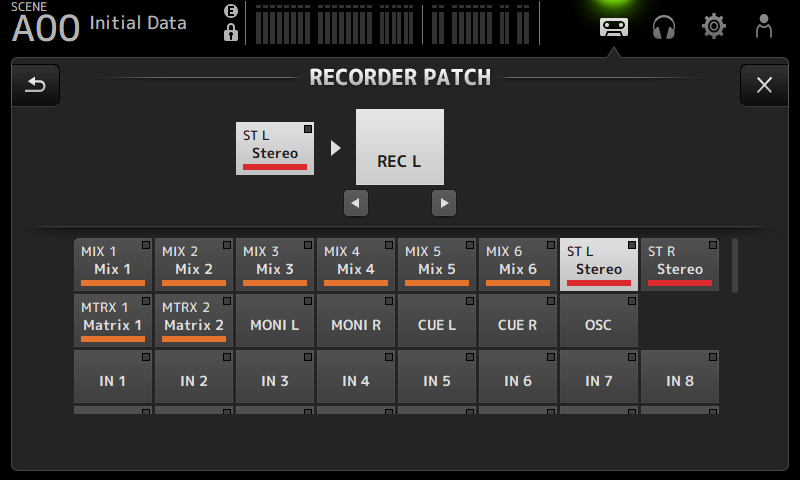Image resolution: width=800 pixels, height=480 pixels.
Task: Close the Recorder Patch window
Action: coord(764,85)
